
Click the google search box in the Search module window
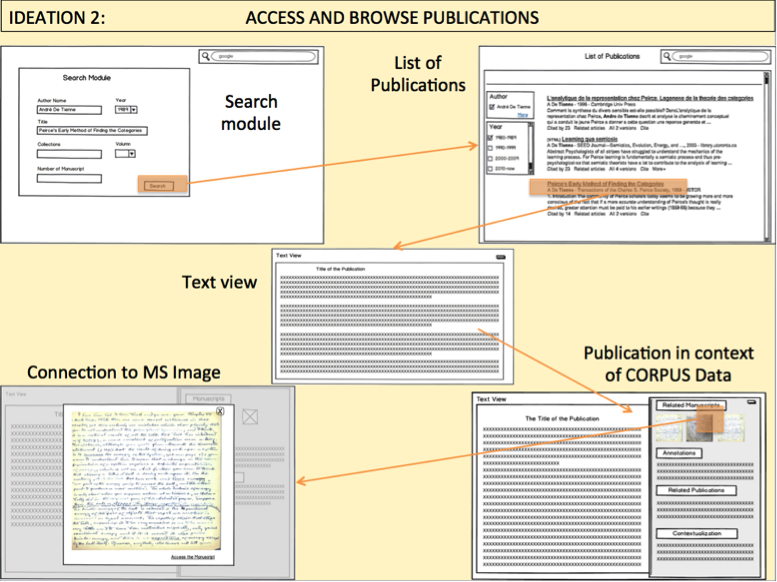(264, 57)
